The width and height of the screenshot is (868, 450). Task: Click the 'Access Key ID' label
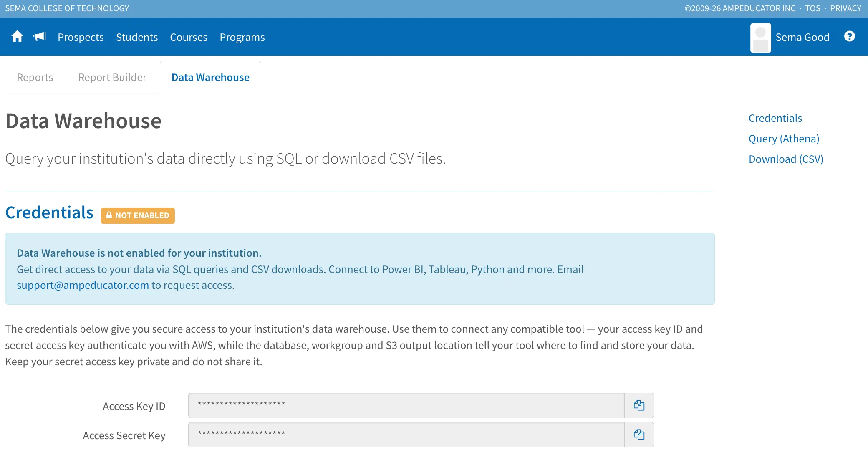click(134, 406)
